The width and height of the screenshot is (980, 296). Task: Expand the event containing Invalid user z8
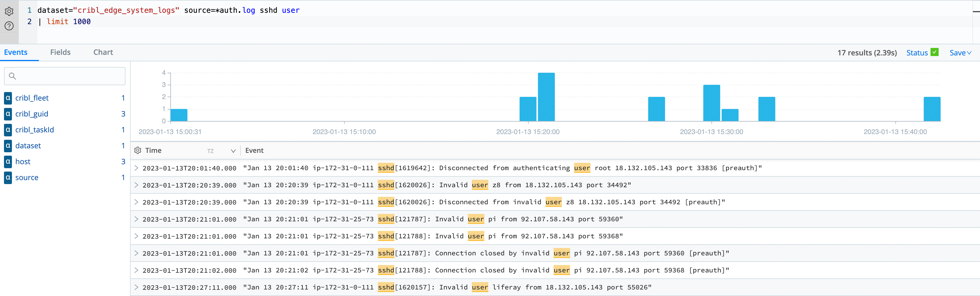pyautogui.click(x=136, y=185)
